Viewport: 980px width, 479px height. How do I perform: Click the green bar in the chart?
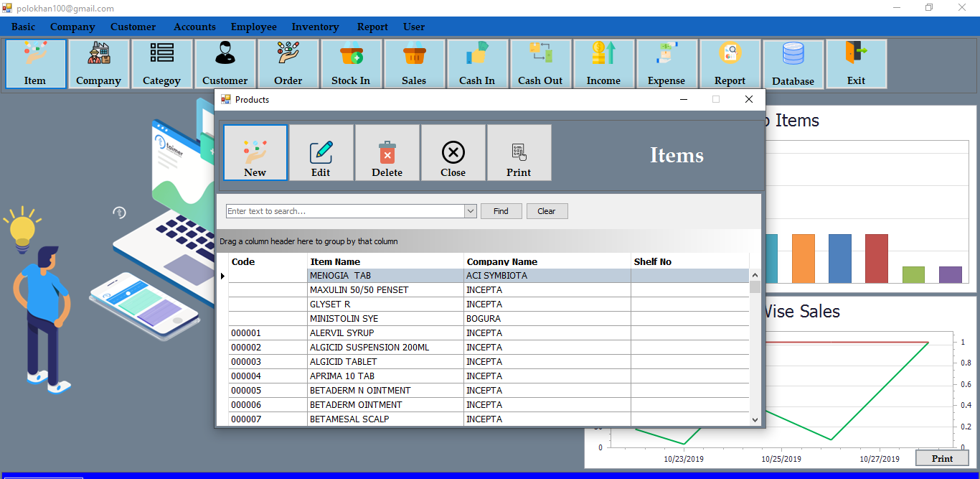click(913, 275)
